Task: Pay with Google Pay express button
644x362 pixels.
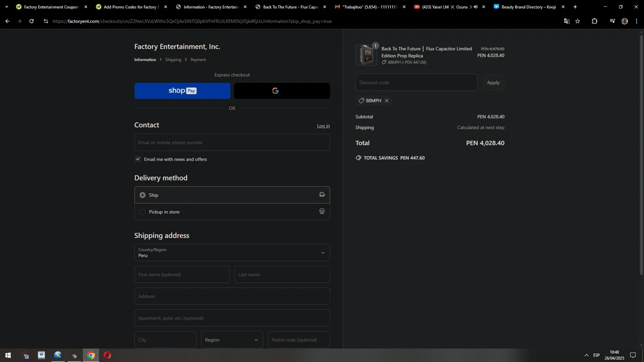Action: 282,91
